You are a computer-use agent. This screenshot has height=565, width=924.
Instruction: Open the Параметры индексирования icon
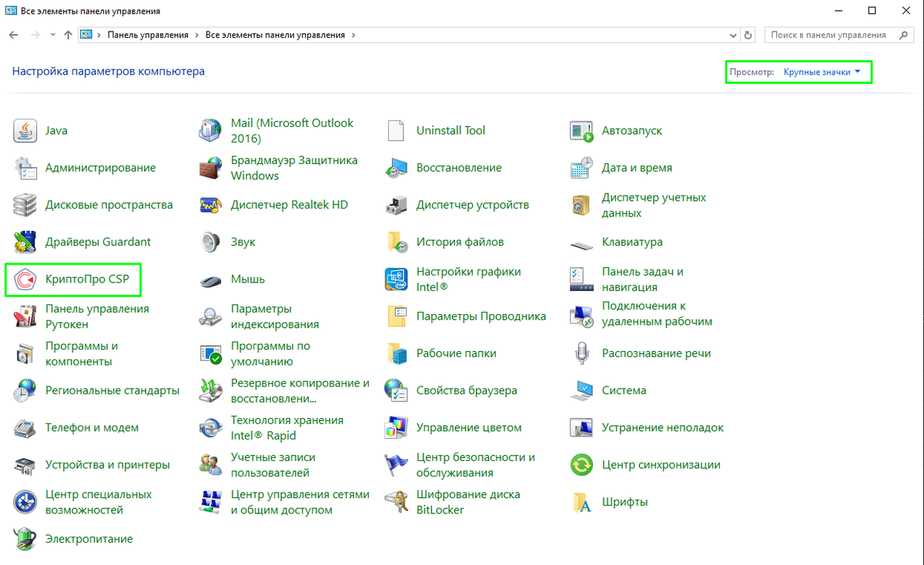[x=211, y=316]
